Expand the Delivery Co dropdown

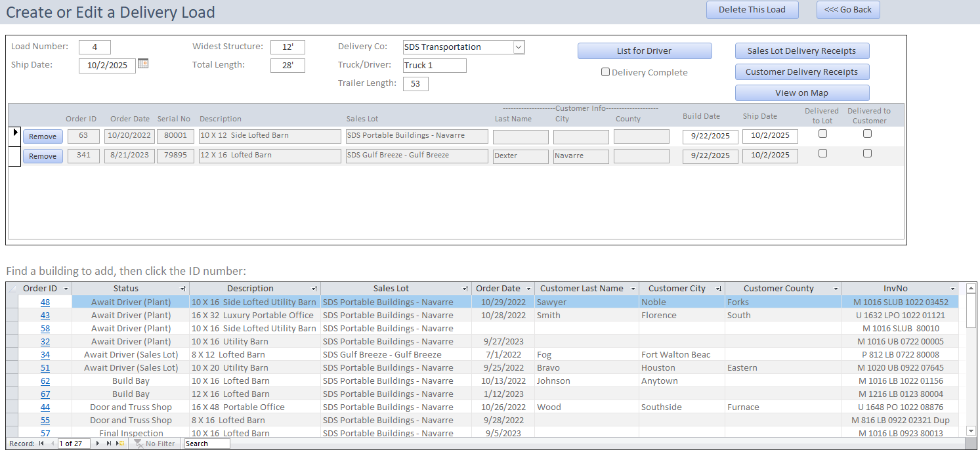coord(518,47)
